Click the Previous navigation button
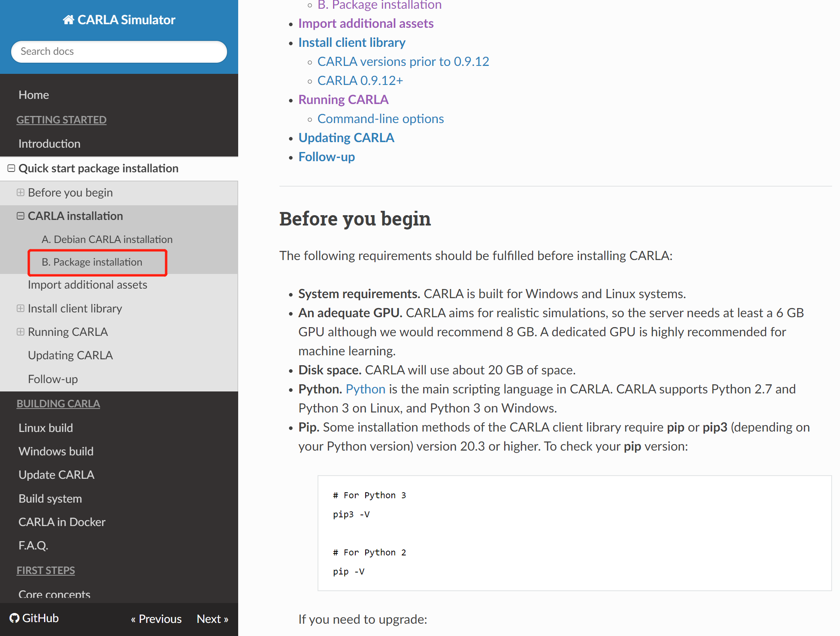This screenshot has height=636, width=840. click(156, 619)
